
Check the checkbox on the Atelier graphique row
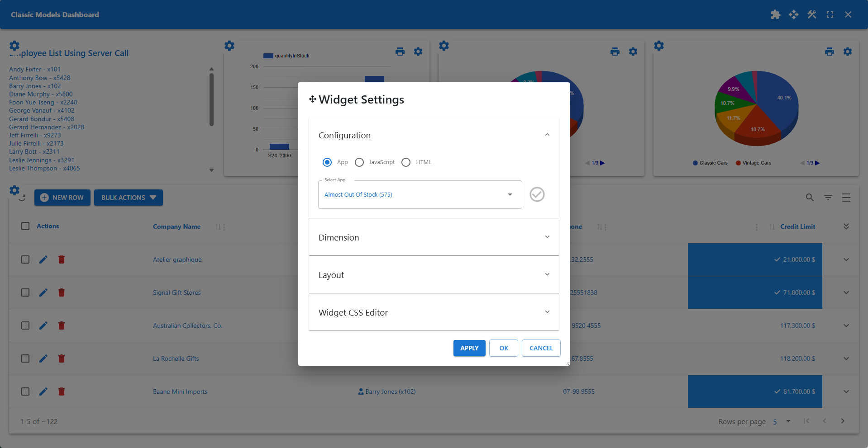pyautogui.click(x=25, y=259)
